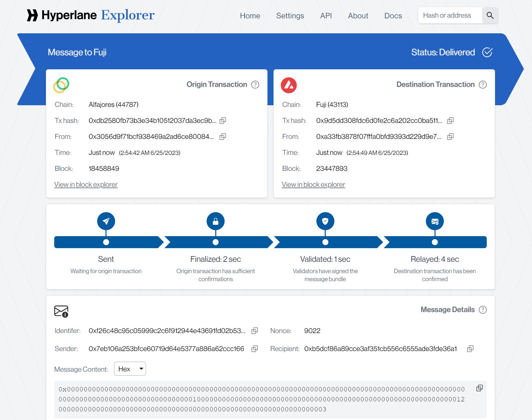This screenshot has height=420, width=532.
Task: Click the Relayed envelope stage icon
Action: (x=435, y=221)
